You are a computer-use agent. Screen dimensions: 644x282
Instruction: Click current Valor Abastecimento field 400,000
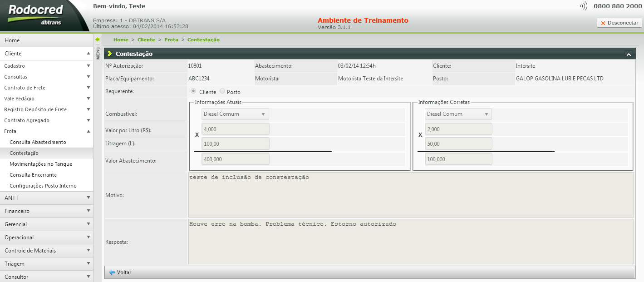click(x=236, y=159)
